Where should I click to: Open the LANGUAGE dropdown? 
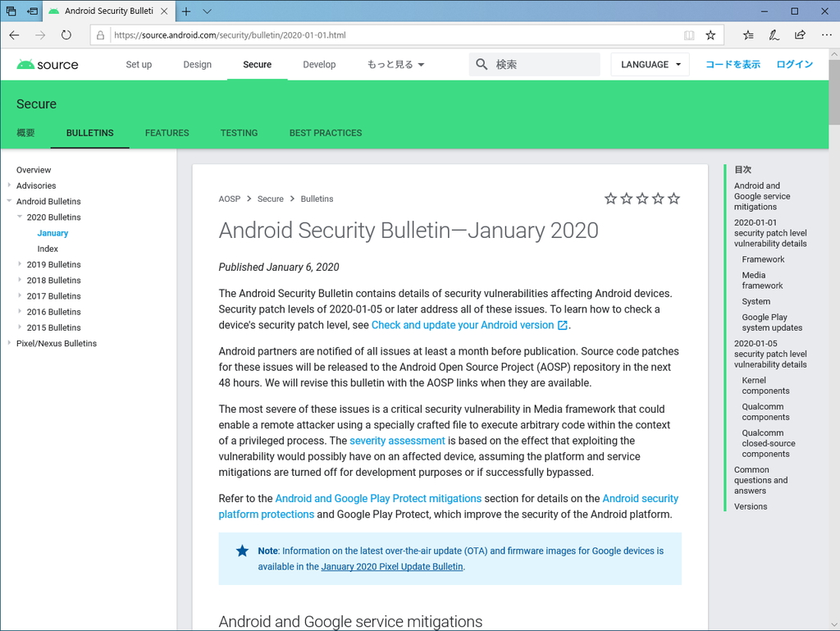click(650, 63)
